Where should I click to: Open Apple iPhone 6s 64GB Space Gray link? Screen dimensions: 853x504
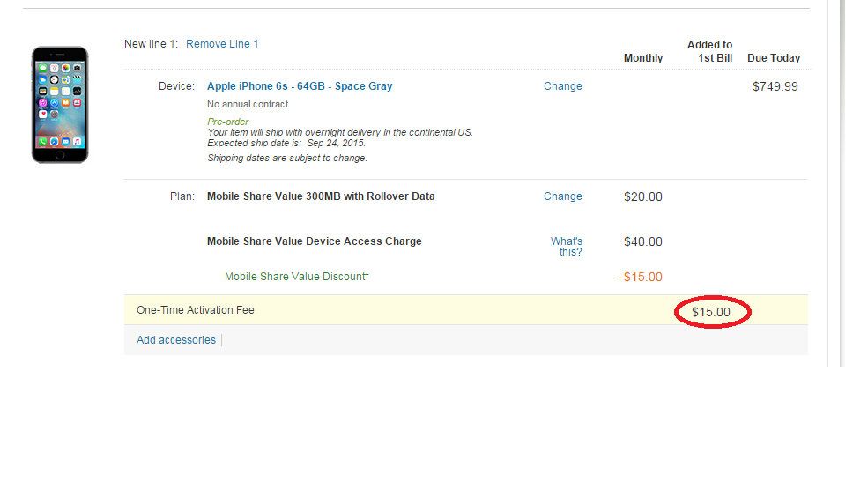[300, 86]
